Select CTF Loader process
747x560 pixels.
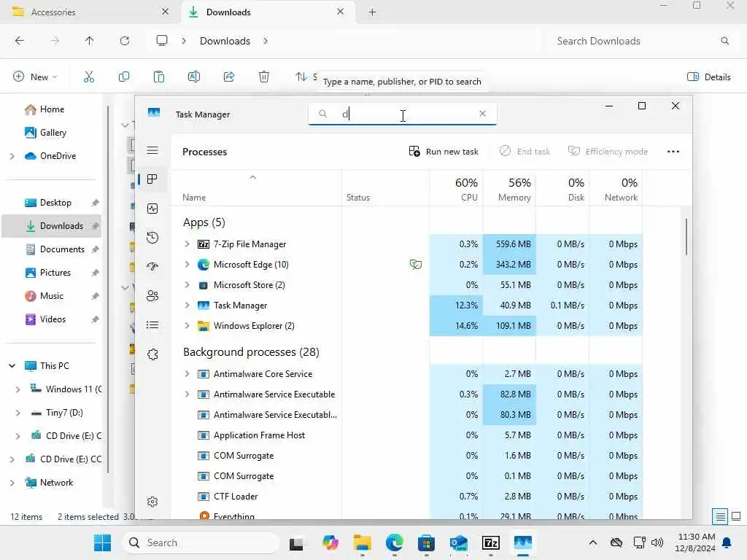[406, 496]
